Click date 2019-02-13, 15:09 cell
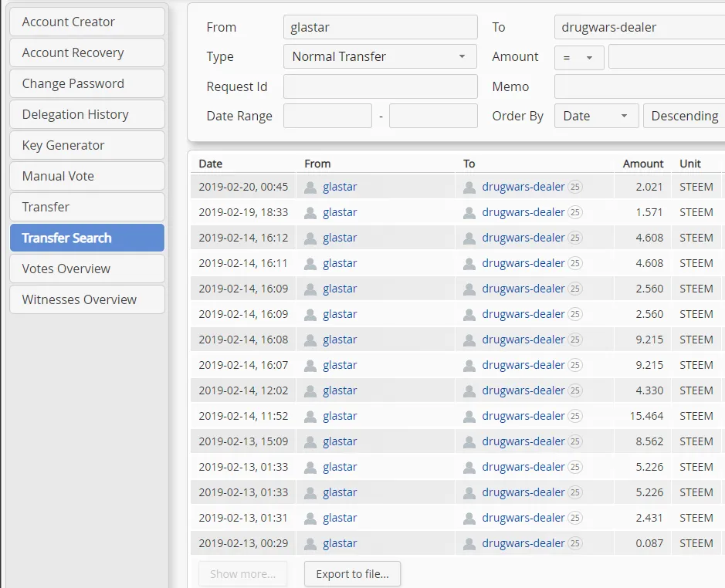 coord(243,441)
